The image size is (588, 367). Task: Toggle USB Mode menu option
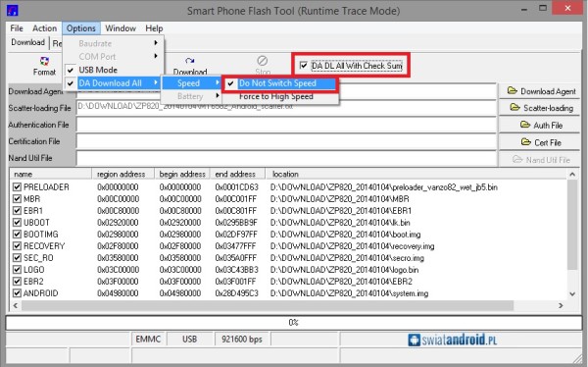coord(113,70)
